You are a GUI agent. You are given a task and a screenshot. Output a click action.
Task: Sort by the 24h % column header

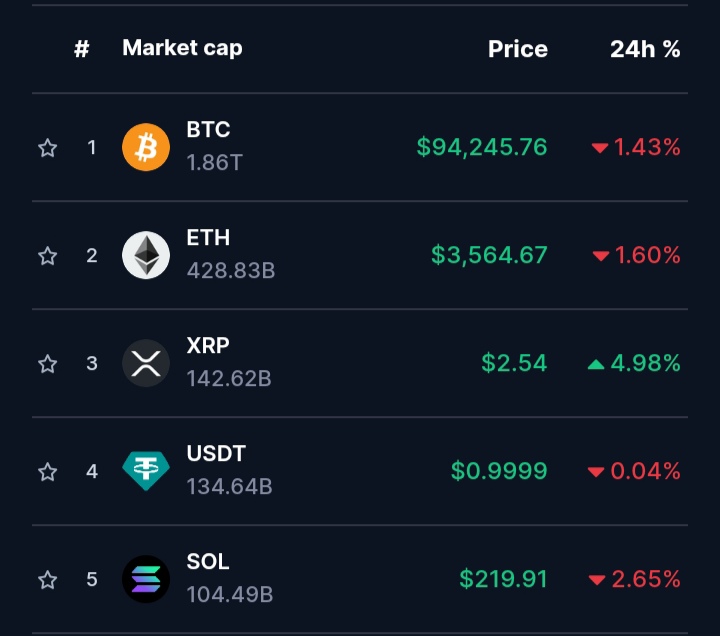[x=645, y=49]
